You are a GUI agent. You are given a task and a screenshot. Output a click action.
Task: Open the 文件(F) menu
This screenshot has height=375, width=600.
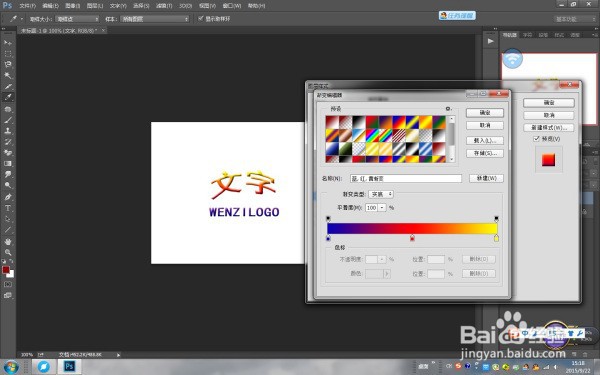28,6
